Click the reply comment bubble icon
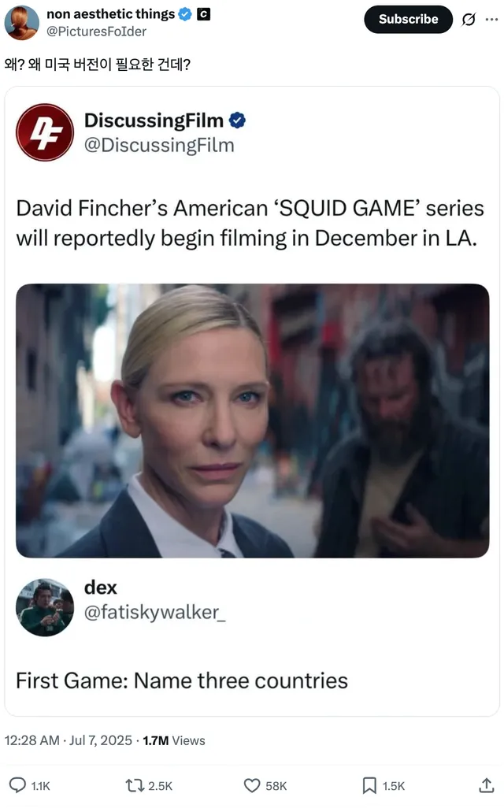Viewport: 504px width, 812px height. click(17, 785)
